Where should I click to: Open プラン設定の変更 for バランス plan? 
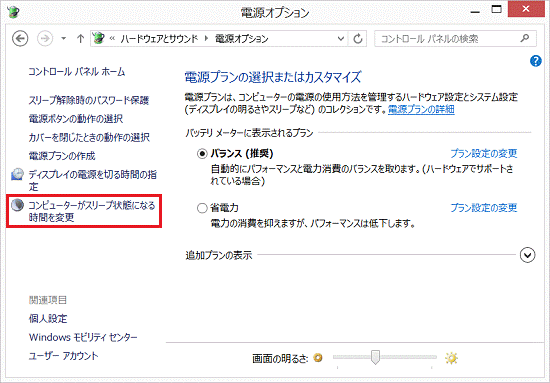click(484, 154)
